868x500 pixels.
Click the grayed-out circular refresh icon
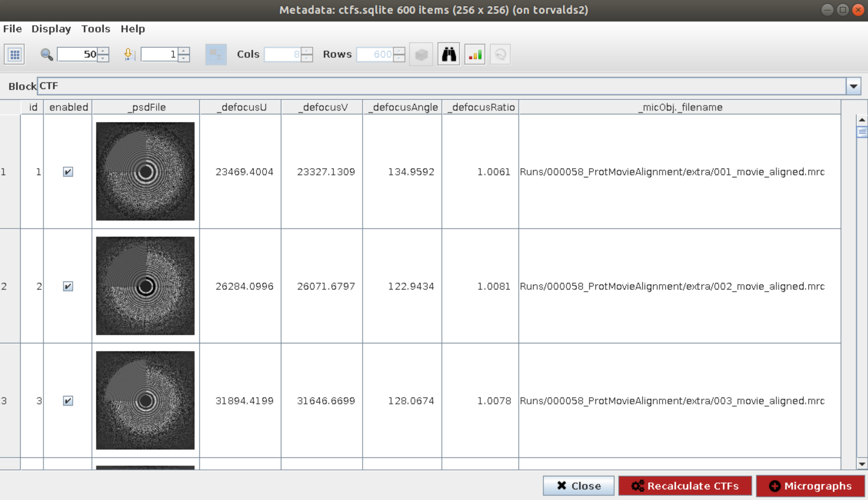500,54
